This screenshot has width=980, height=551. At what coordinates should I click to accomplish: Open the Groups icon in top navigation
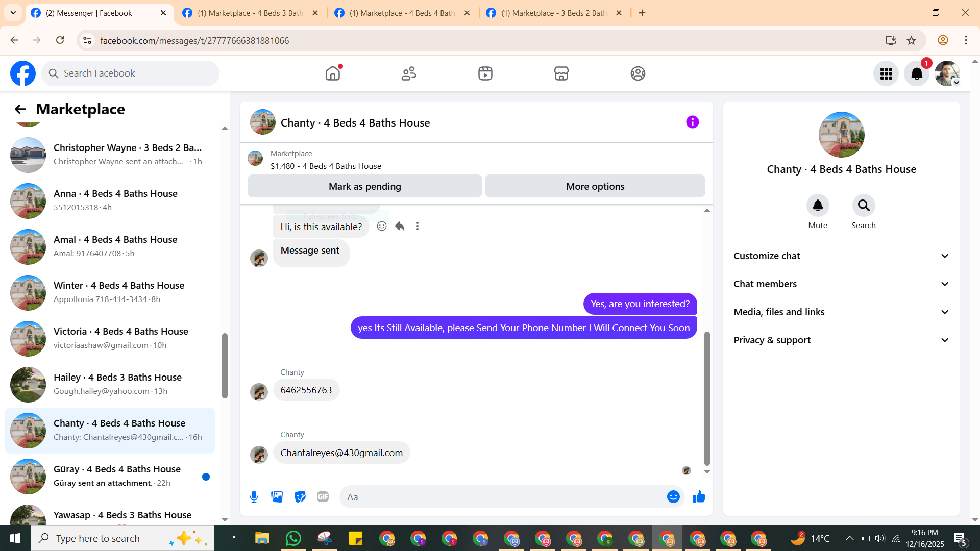(638, 73)
